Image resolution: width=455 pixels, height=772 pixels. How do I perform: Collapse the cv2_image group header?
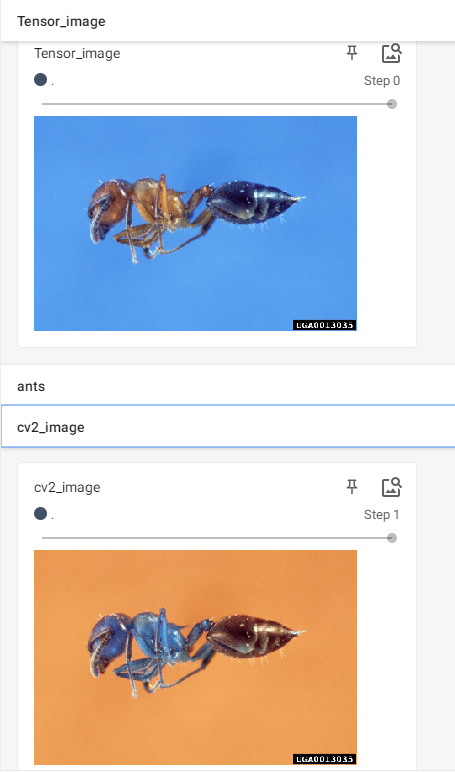point(228,427)
